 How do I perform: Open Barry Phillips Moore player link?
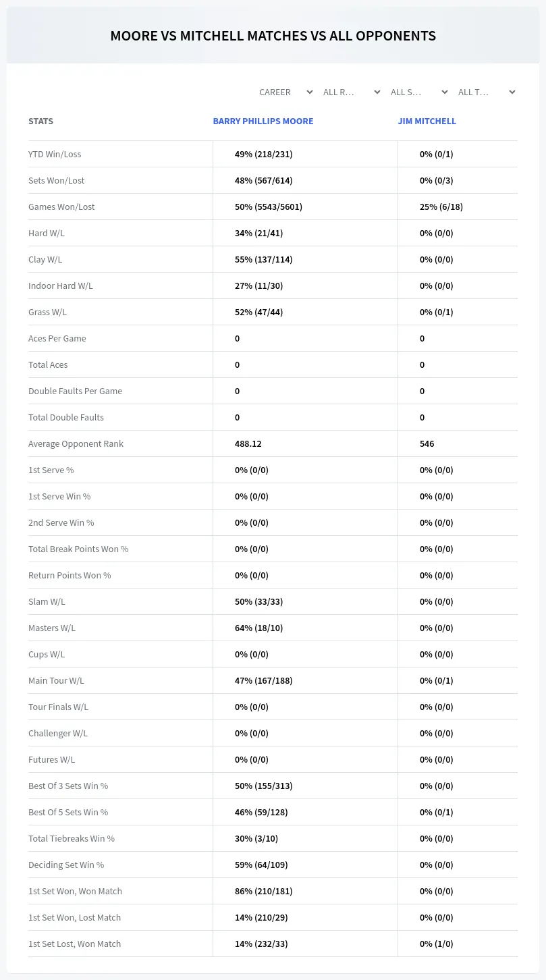pos(263,121)
